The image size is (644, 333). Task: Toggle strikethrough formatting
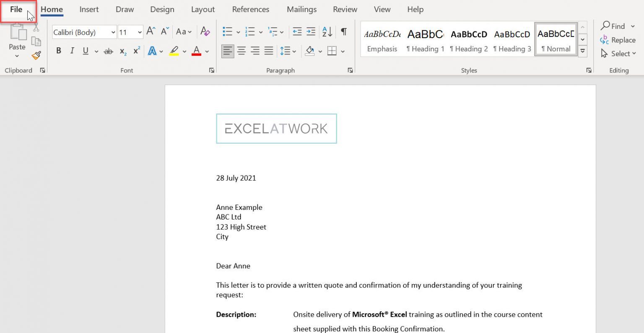point(108,51)
